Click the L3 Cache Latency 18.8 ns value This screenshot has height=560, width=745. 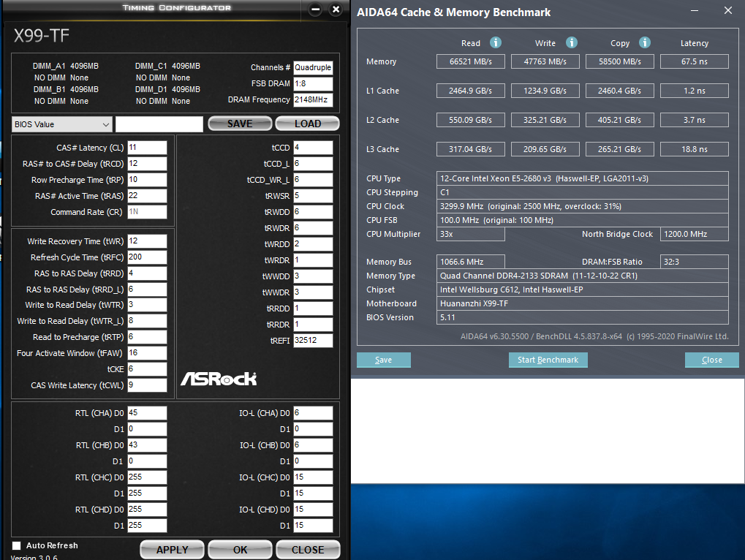(x=694, y=149)
